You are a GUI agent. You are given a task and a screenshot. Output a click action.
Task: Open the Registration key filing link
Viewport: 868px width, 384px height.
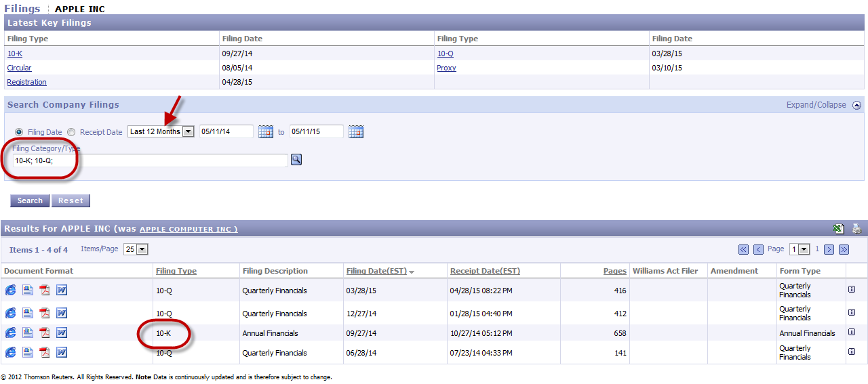point(27,82)
